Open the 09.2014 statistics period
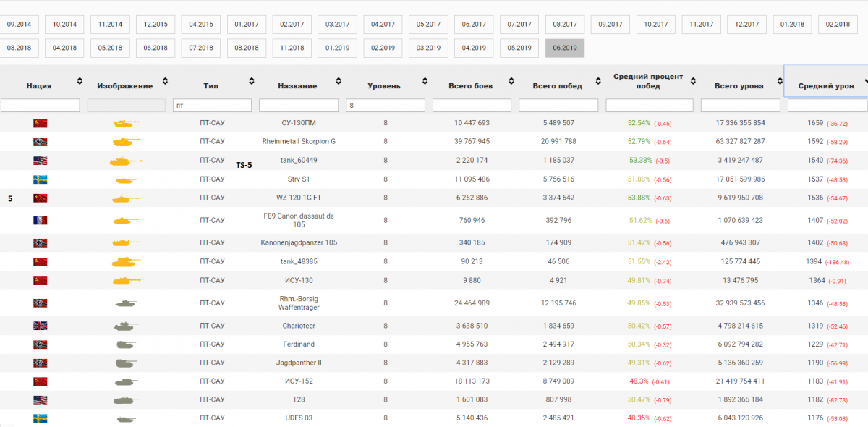Image resolution: width=868 pixels, height=427 pixels. (19, 24)
